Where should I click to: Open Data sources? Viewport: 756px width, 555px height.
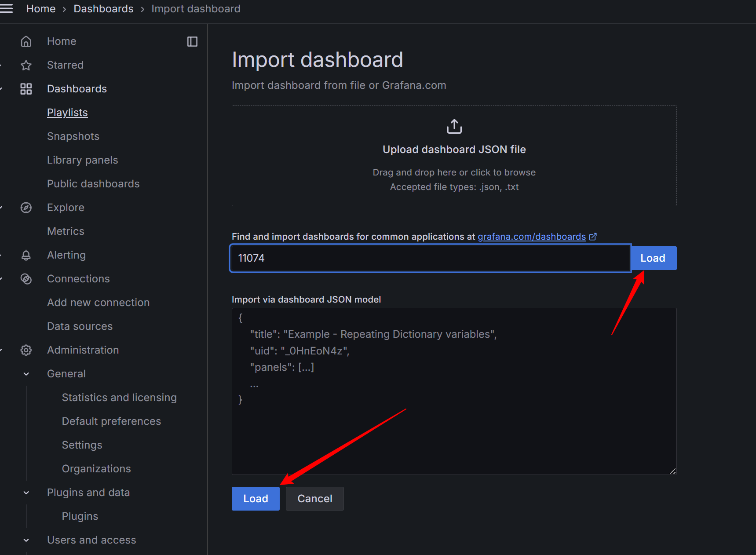click(x=80, y=326)
